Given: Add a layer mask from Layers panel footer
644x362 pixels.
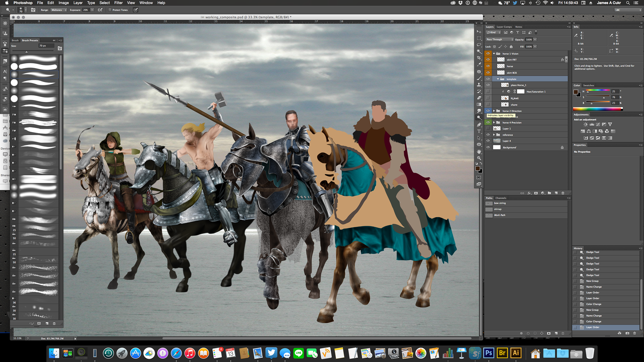Looking at the screenshot, I should pyautogui.click(x=536, y=193).
